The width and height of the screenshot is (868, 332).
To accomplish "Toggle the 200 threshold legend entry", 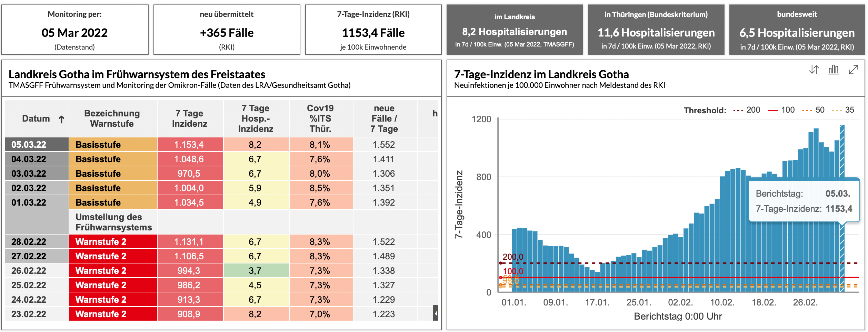I will coord(747,110).
